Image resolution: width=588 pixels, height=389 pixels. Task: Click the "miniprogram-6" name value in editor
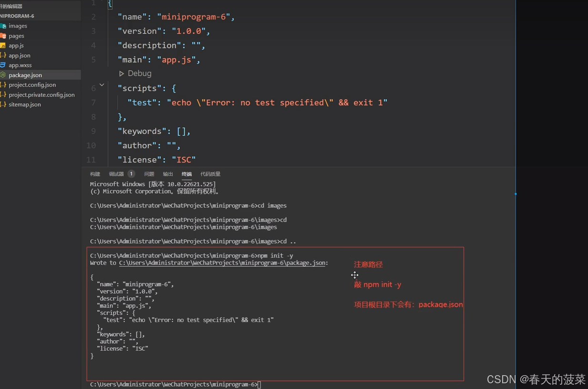[x=194, y=17]
